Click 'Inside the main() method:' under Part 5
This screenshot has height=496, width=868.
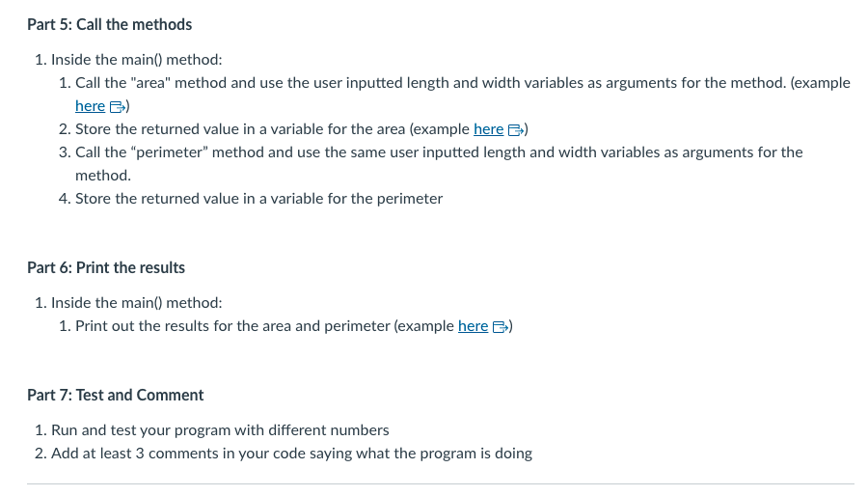click(137, 59)
